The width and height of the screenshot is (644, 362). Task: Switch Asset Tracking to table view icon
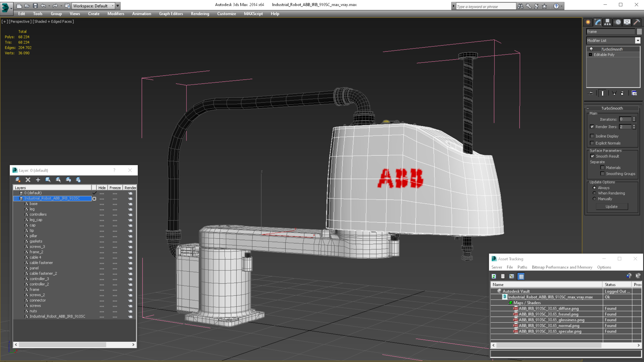point(521,276)
